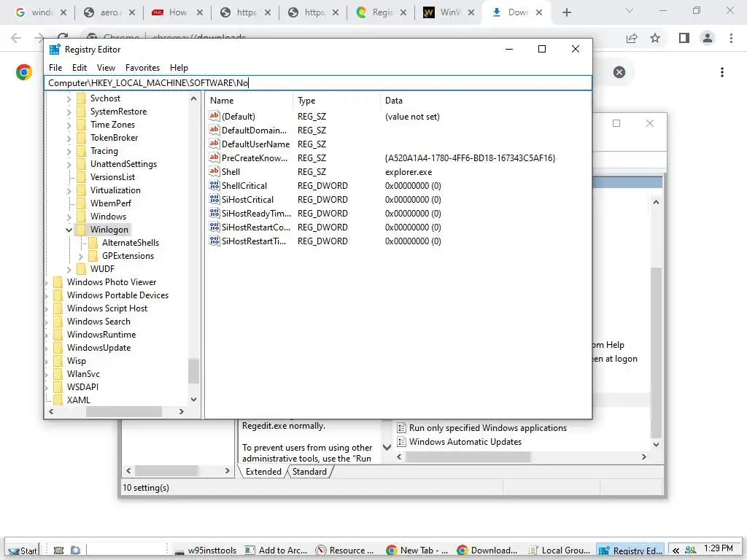Select the explorer.exe data cell
This screenshot has width=747, height=560.
(x=409, y=172)
